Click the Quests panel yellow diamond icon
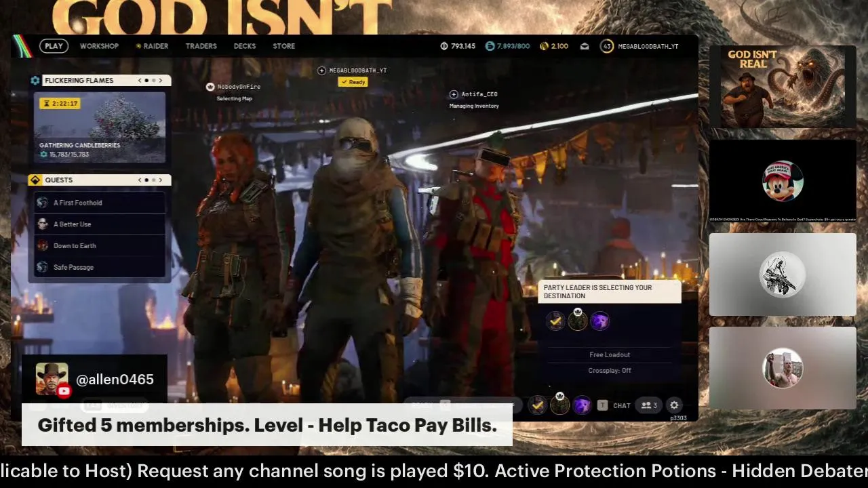868x488 pixels. click(x=35, y=180)
